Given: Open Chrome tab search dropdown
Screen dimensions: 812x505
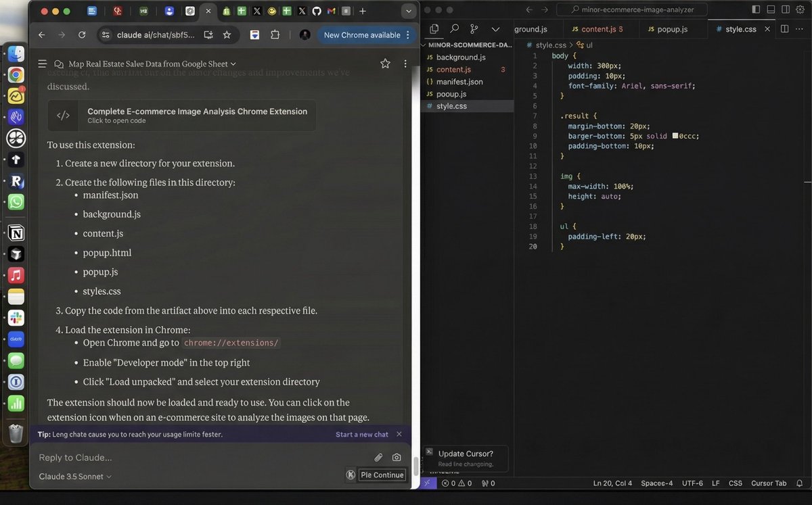Looking at the screenshot, I should pyautogui.click(x=409, y=11).
